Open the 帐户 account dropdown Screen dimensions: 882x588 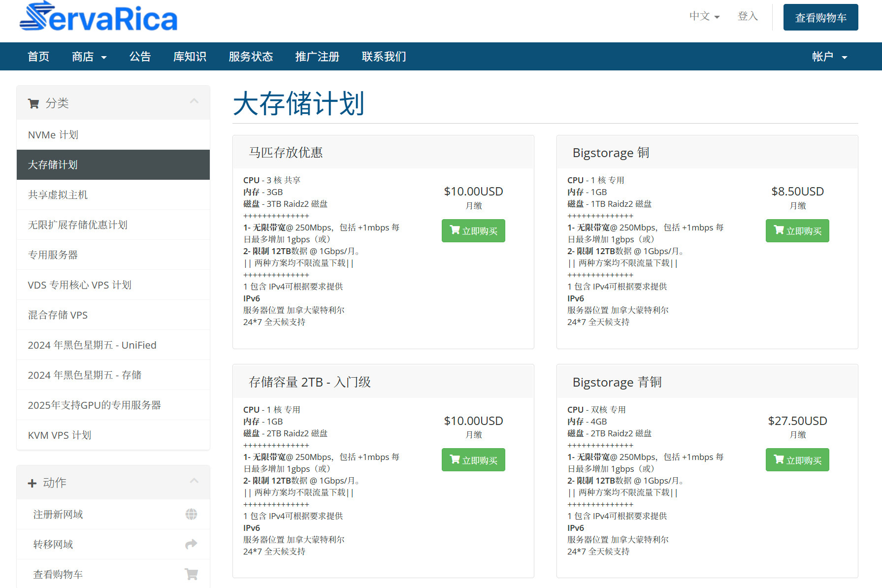click(830, 57)
